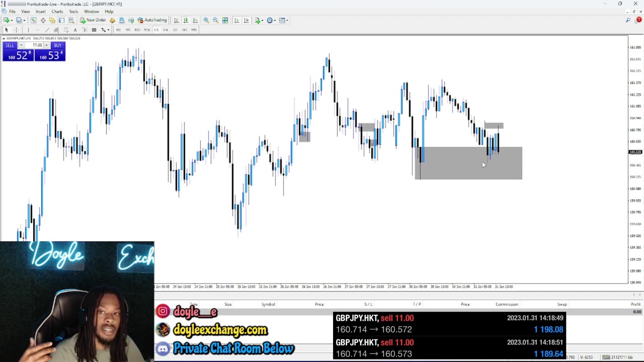Open the Periods clock icon

(269, 20)
